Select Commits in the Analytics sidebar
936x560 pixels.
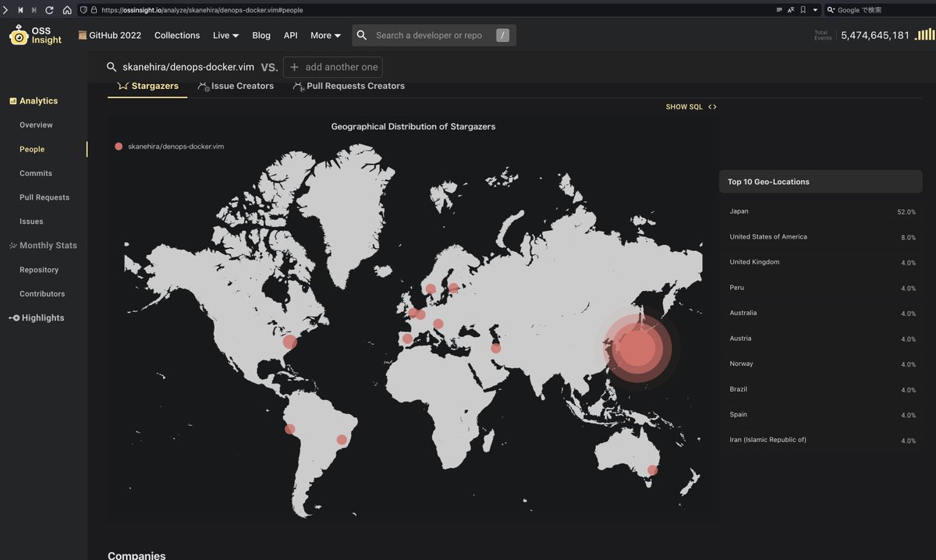(x=36, y=173)
